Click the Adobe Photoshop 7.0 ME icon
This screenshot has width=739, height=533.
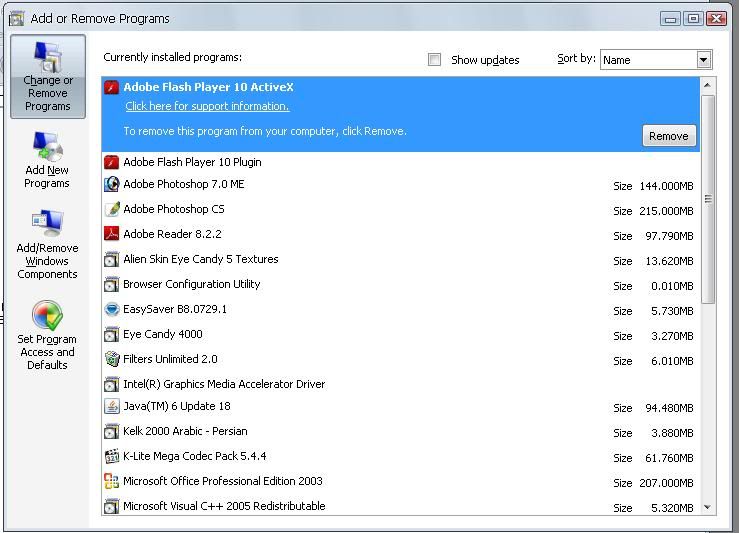pos(112,185)
